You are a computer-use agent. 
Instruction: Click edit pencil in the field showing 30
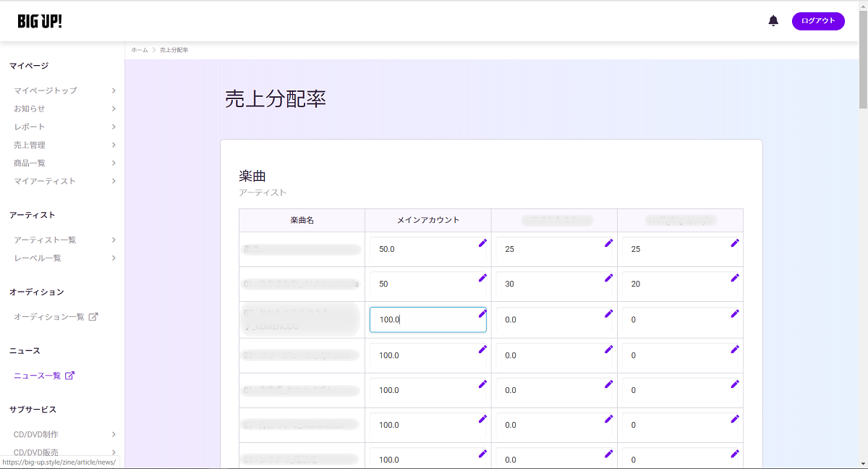pos(608,278)
